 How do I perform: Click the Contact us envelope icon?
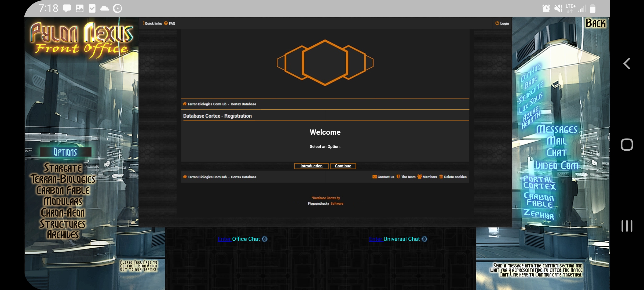click(374, 177)
